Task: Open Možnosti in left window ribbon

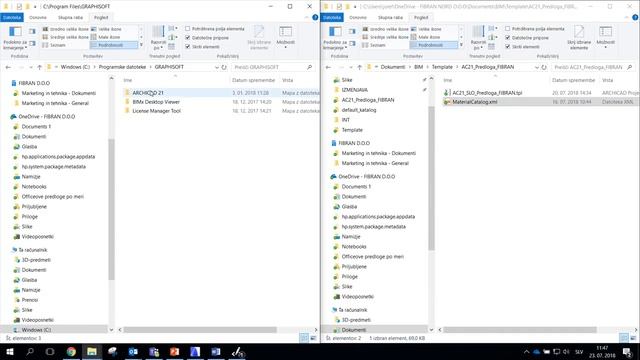Action: pyautogui.click(x=285, y=37)
